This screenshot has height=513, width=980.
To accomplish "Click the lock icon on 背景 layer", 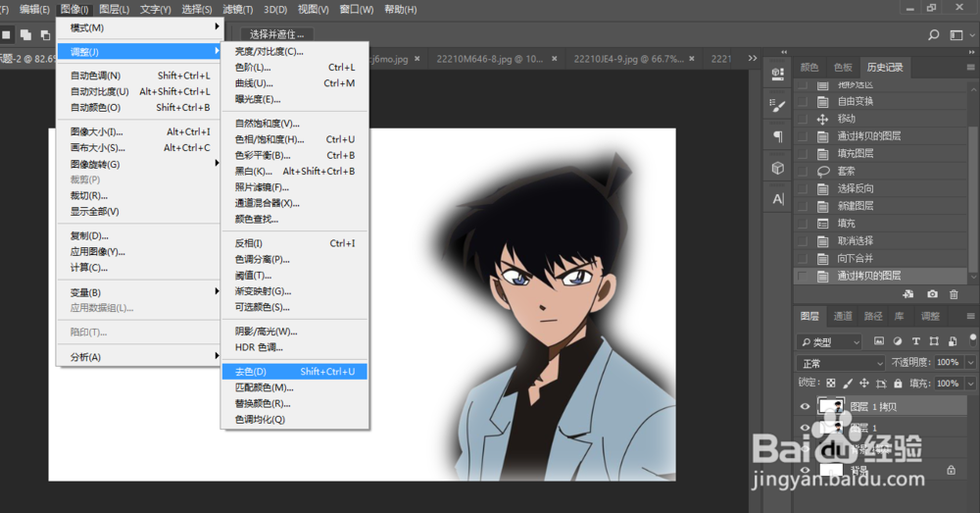I will point(951,470).
